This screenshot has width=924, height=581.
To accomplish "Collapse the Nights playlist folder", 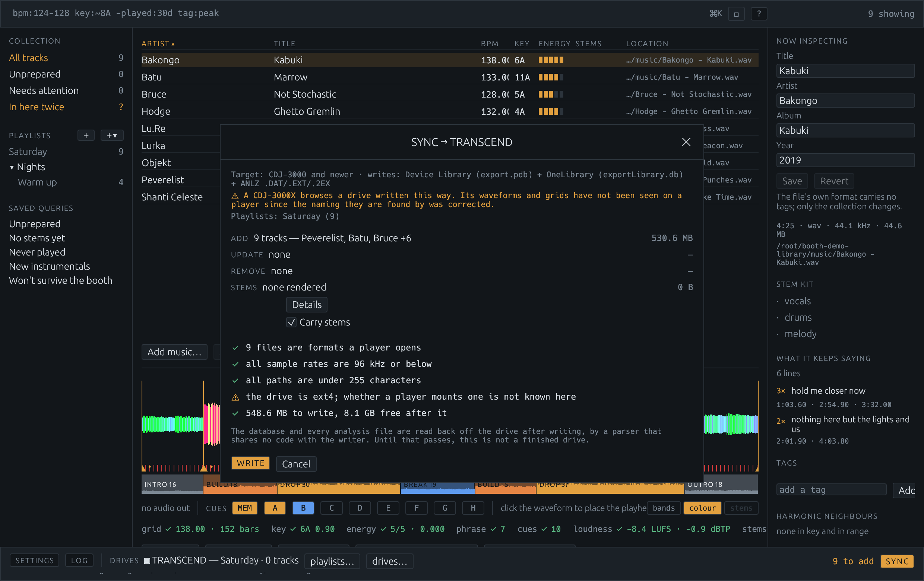I will pyautogui.click(x=12, y=167).
